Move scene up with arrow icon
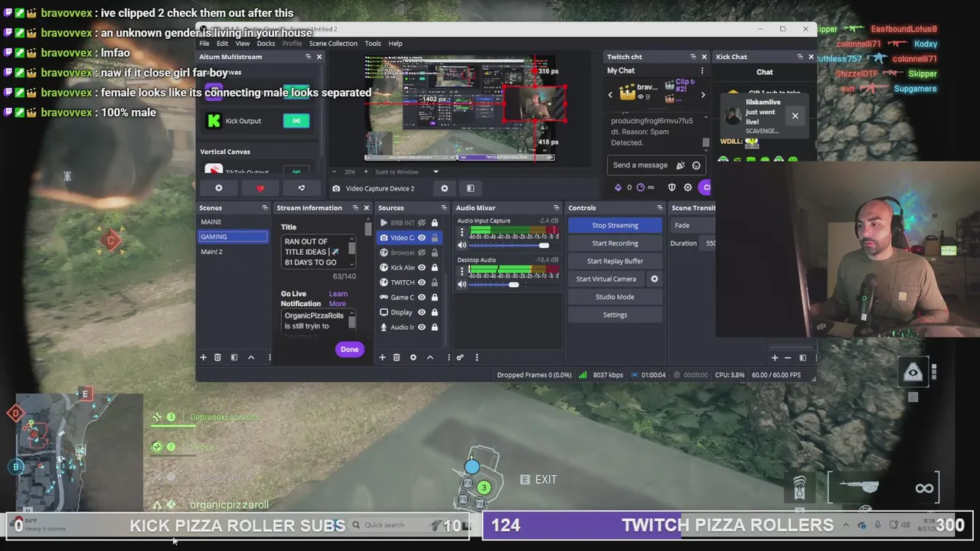Screen dimensions: 980x551 [250, 357]
